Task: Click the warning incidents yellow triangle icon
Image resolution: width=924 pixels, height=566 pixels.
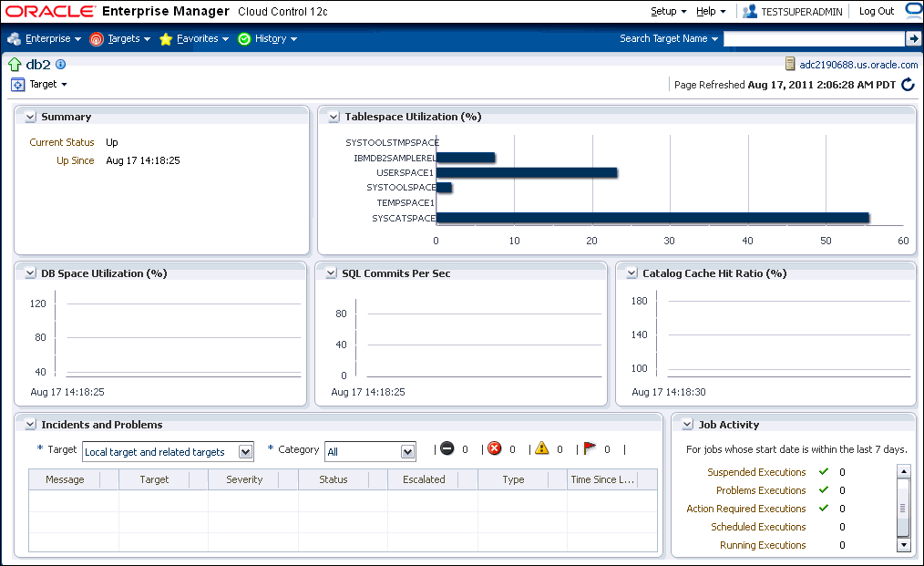Action: pos(542,448)
